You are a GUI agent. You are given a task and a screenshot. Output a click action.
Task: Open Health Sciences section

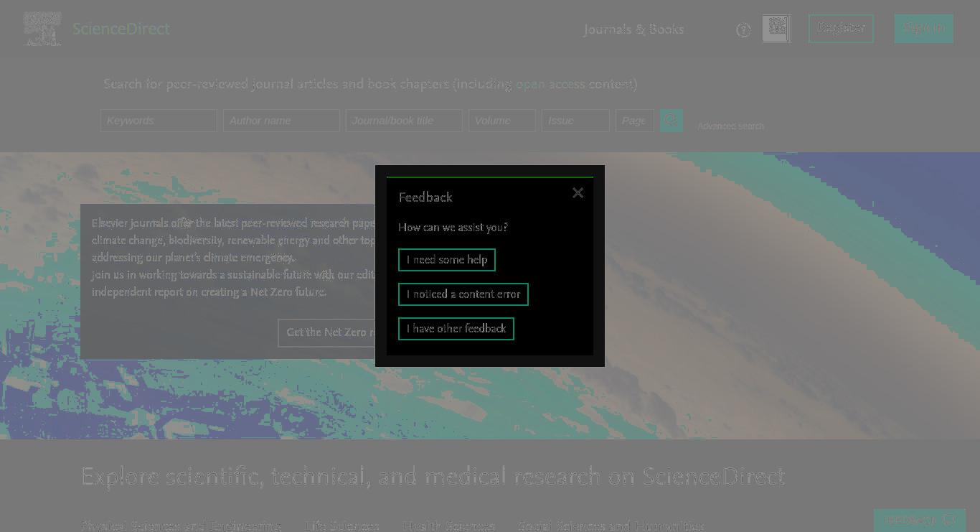pos(448,526)
